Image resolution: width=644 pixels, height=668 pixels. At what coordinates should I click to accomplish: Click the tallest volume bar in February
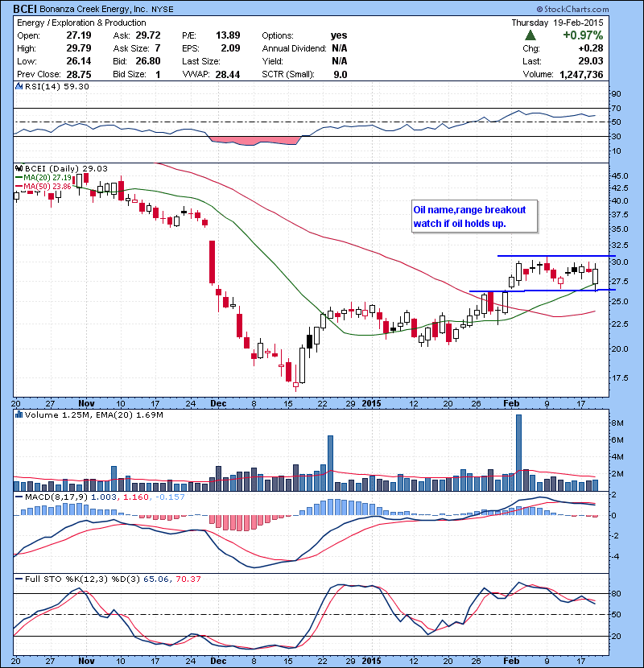point(518,453)
